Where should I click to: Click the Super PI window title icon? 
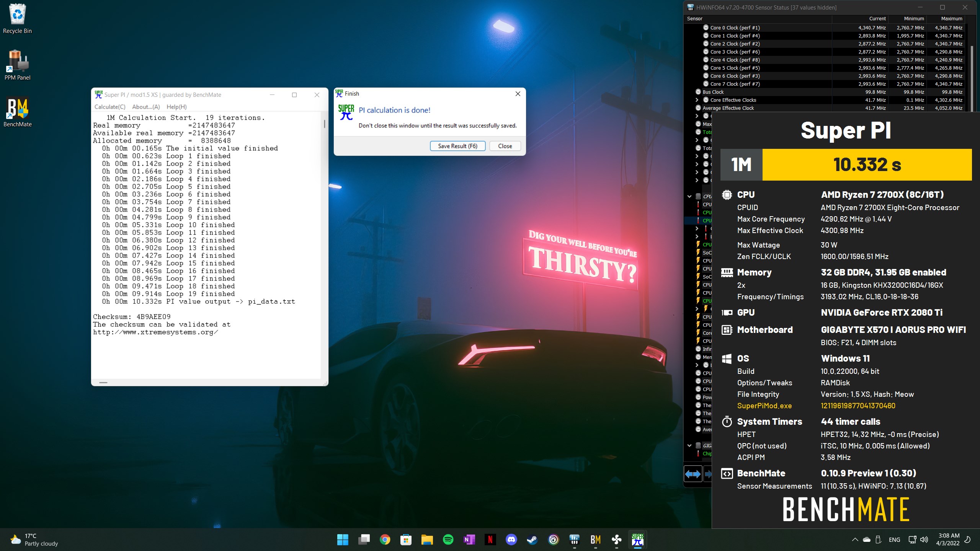(x=98, y=95)
